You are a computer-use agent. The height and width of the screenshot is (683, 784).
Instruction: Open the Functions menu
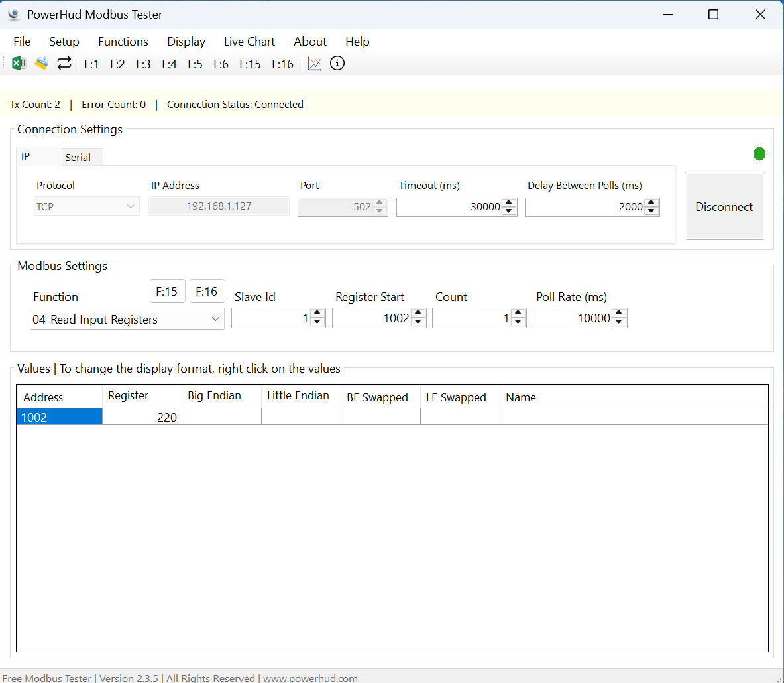[x=123, y=42]
